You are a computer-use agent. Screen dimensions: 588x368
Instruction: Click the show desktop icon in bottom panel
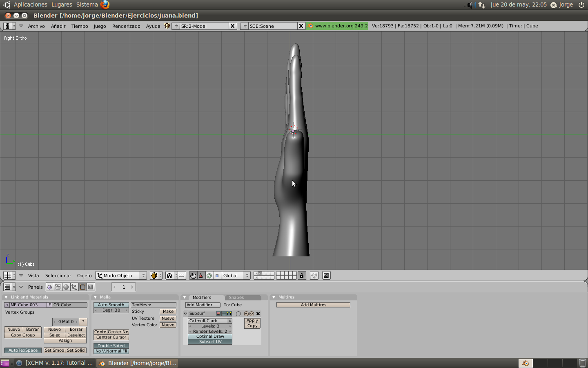[5, 363]
